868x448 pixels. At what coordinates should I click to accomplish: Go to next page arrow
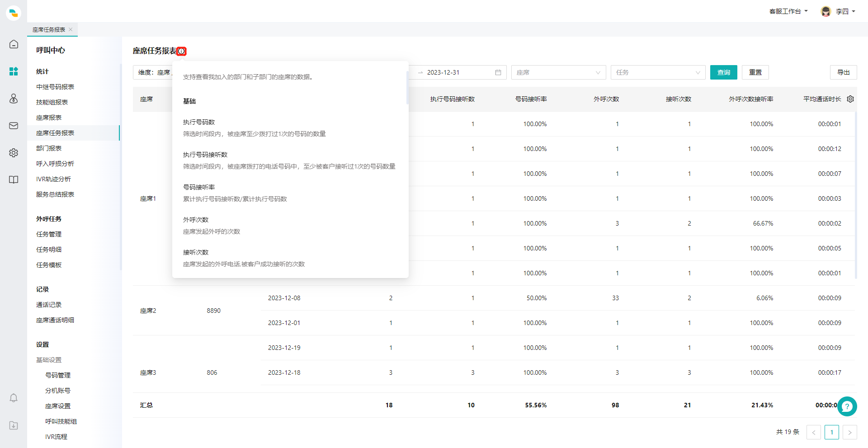point(850,432)
